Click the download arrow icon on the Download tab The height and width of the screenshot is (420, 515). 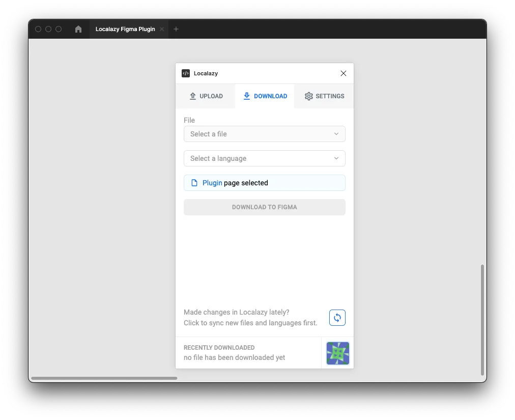click(246, 96)
